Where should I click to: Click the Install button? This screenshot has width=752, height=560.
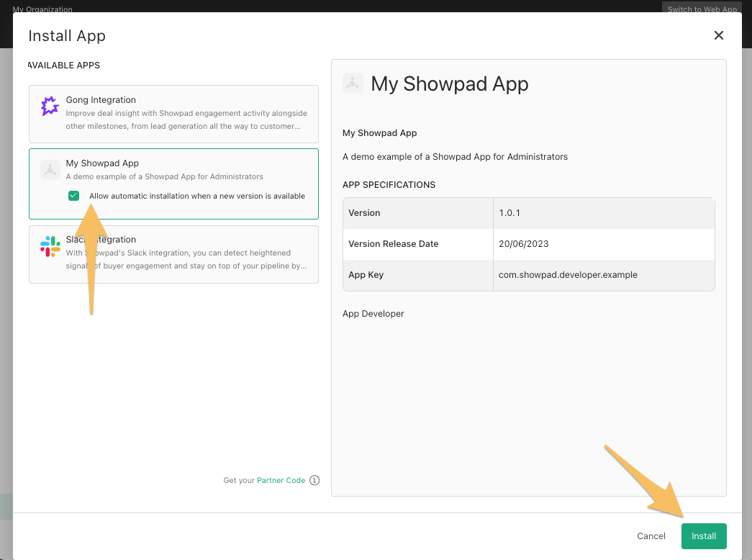click(704, 536)
